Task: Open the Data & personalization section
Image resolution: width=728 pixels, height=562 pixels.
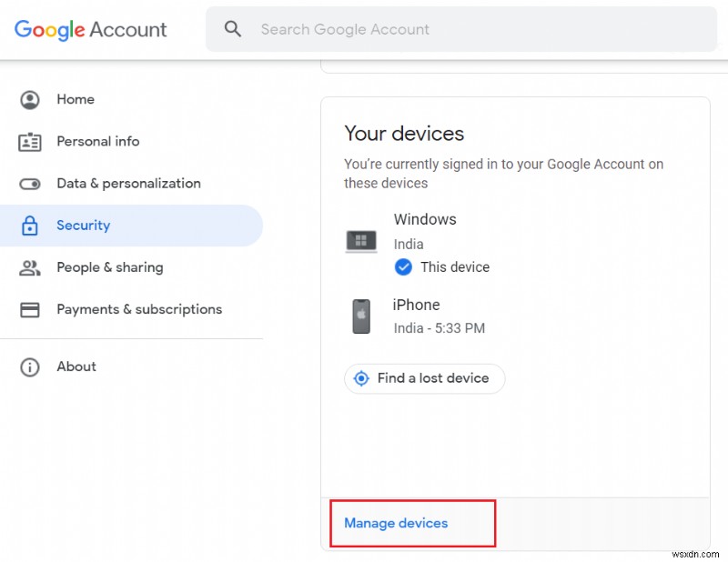Action: [x=128, y=184]
